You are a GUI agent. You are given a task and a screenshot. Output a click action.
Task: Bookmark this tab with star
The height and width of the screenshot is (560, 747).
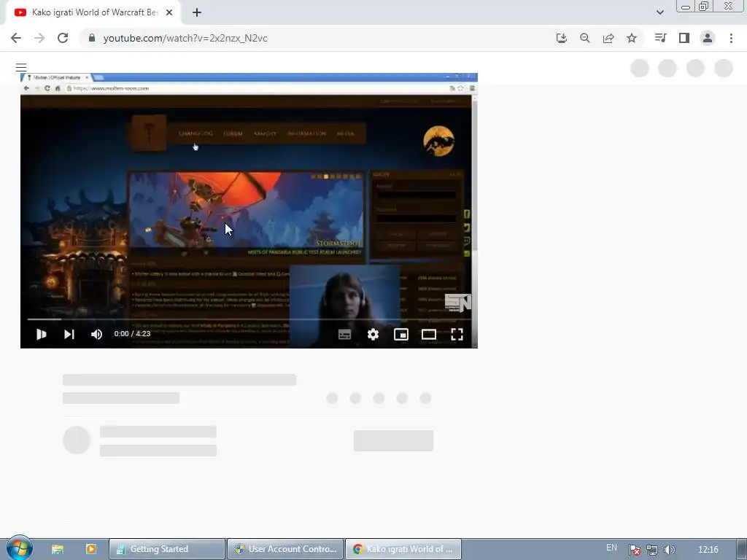click(632, 38)
